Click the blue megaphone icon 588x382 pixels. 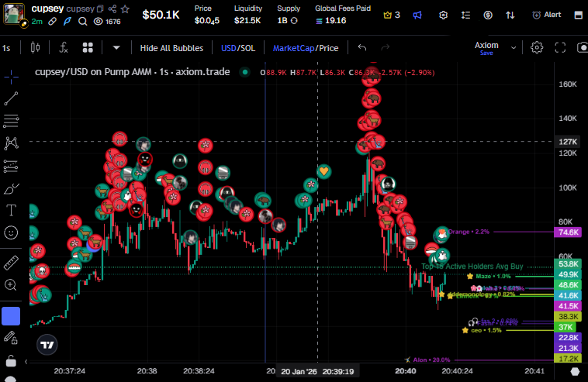pyautogui.click(x=417, y=15)
